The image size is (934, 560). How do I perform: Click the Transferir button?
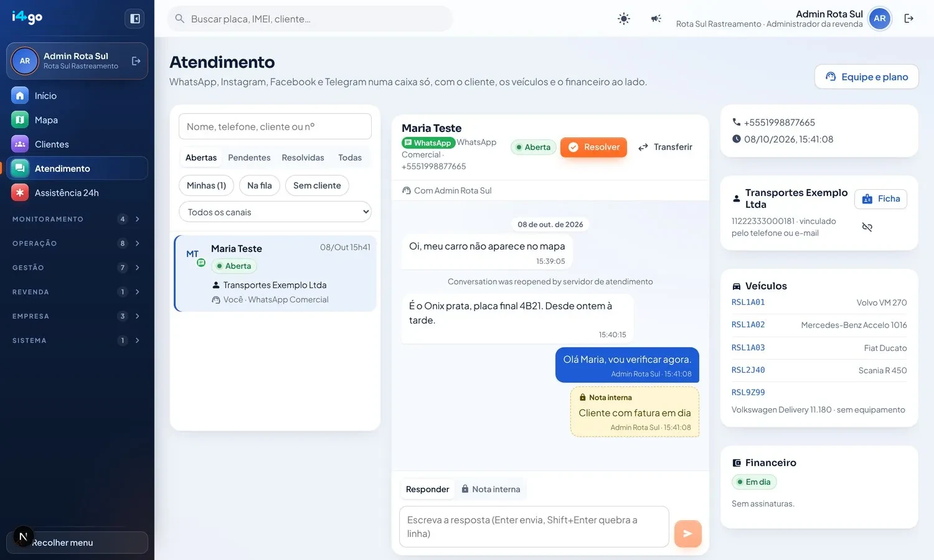click(x=665, y=147)
